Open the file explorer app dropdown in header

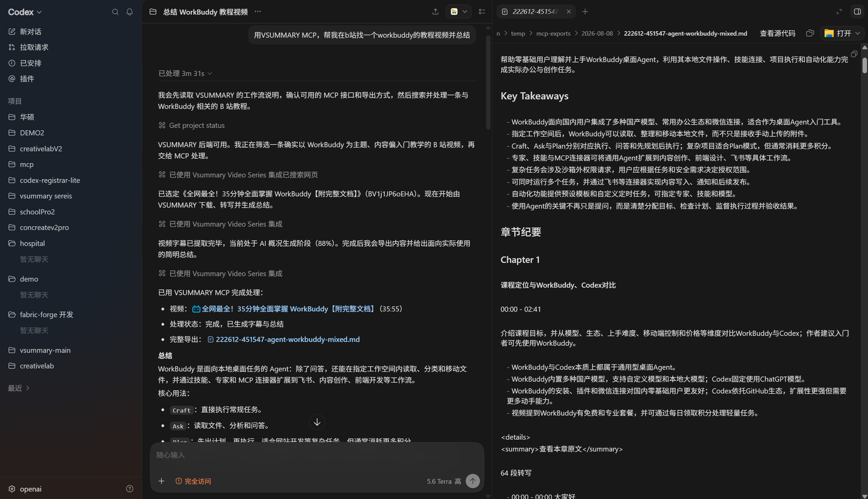click(x=458, y=12)
